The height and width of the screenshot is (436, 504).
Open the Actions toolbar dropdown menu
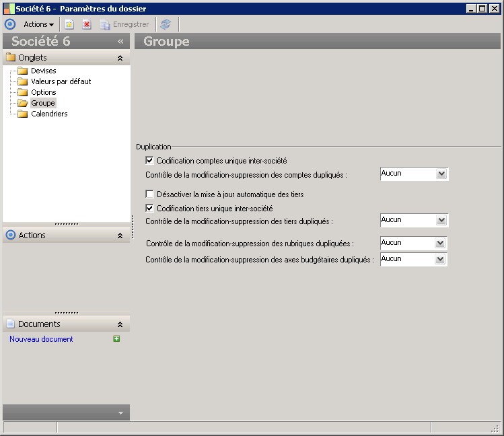pos(38,24)
